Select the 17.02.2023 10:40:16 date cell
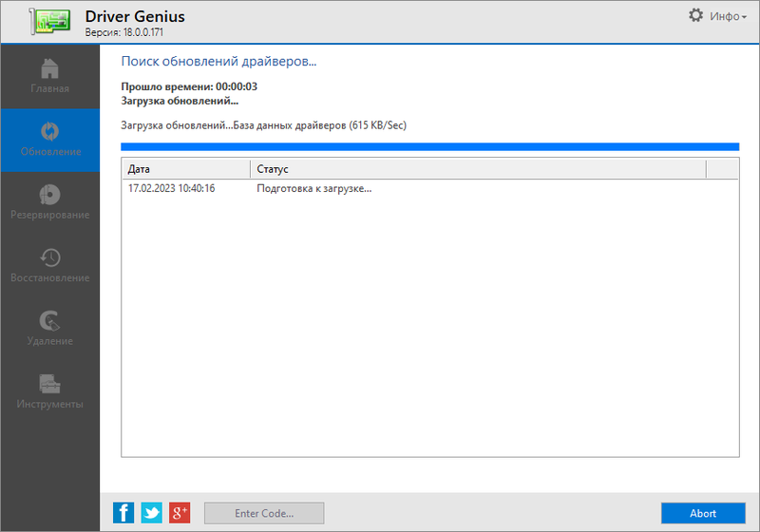This screenshot has width=760, height=532. coord(172,188)
